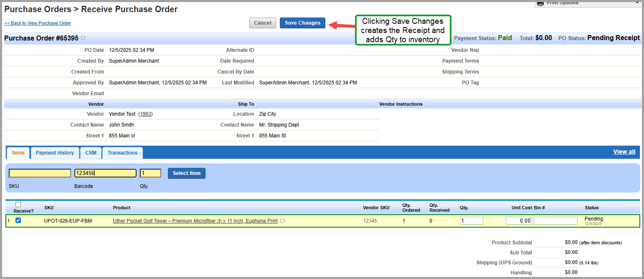This screenshot has width=644, height=279.
Task: Open the View all link
Action: 624,152
